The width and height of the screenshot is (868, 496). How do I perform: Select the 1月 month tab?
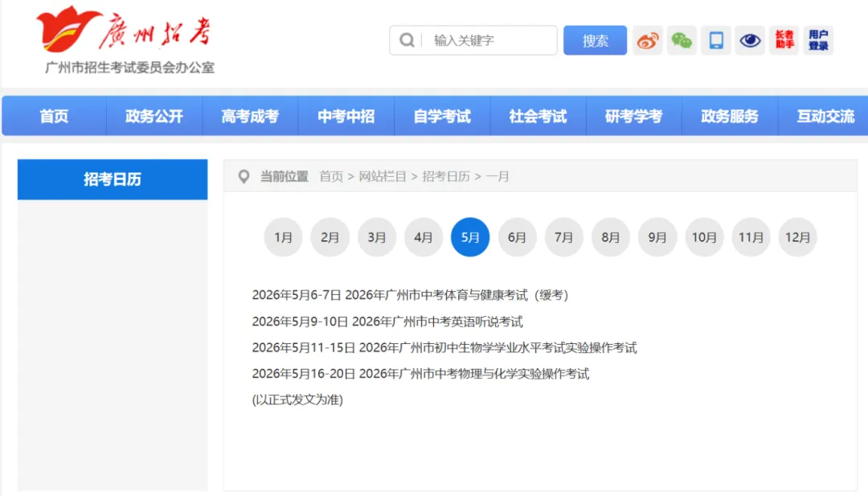pos(283,237)
